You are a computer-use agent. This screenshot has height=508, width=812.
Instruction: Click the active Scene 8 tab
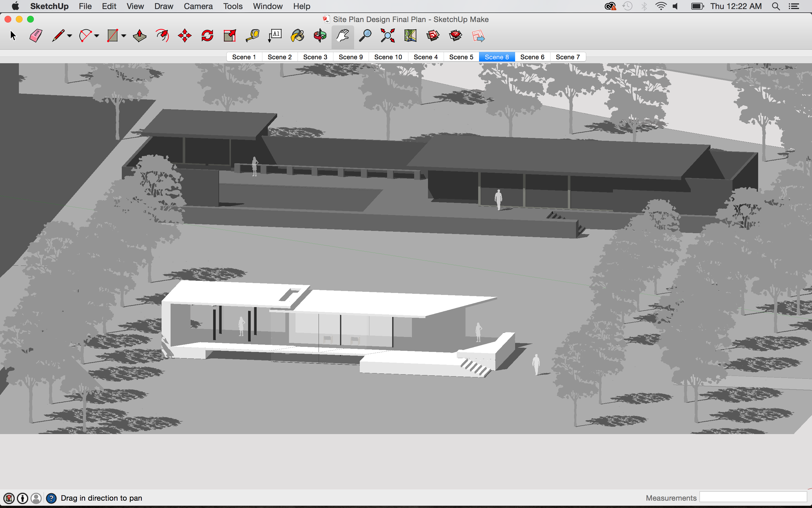pyautogui.click(x=497, y=57)
